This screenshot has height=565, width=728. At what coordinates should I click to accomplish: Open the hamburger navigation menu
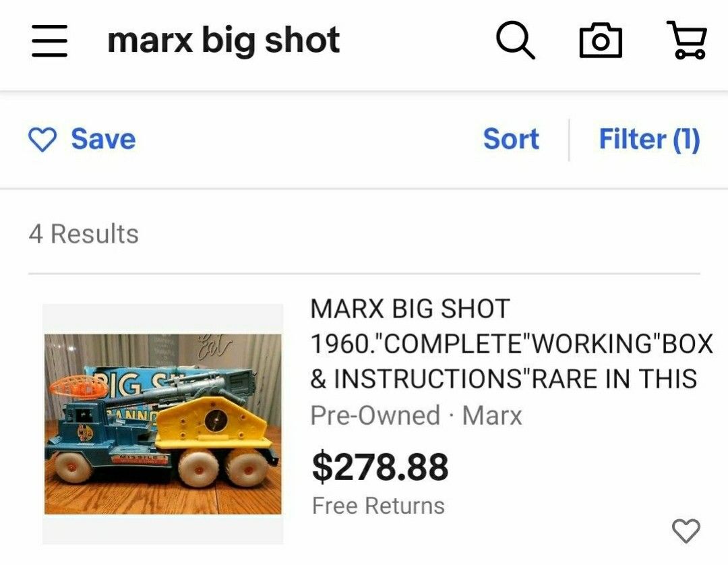coord(49,41)
